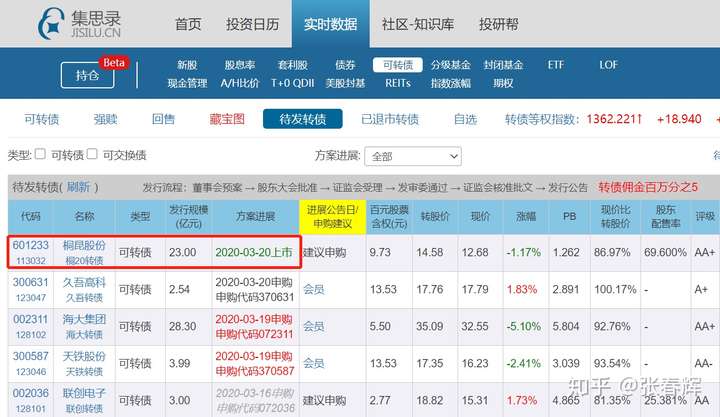Click 会员 link in 海大集团 row

coord(314,327)
